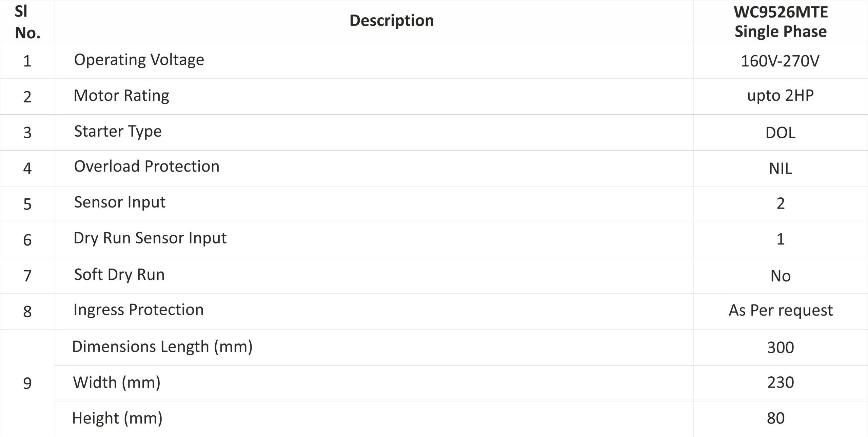Click the Starter Type label
Viewport: 868px width, 437px height.
tap(118, 132)
